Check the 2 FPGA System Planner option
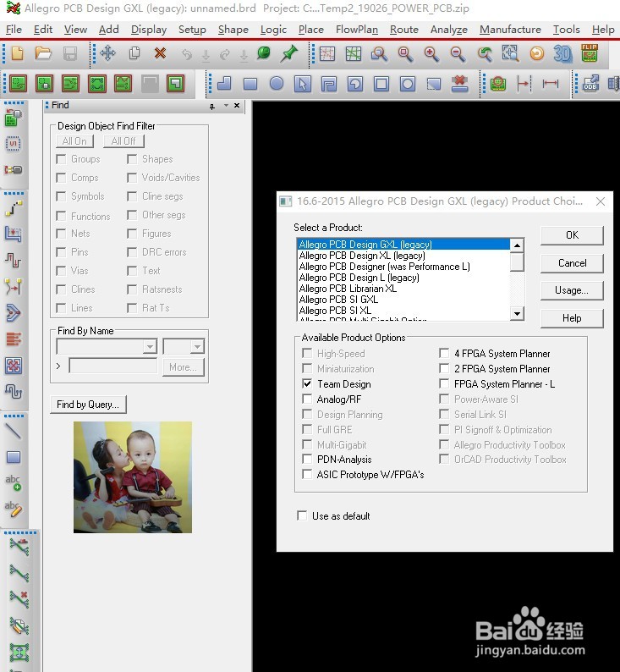The height and width of the screenshot is (672, 620). [x=444, y=368]
